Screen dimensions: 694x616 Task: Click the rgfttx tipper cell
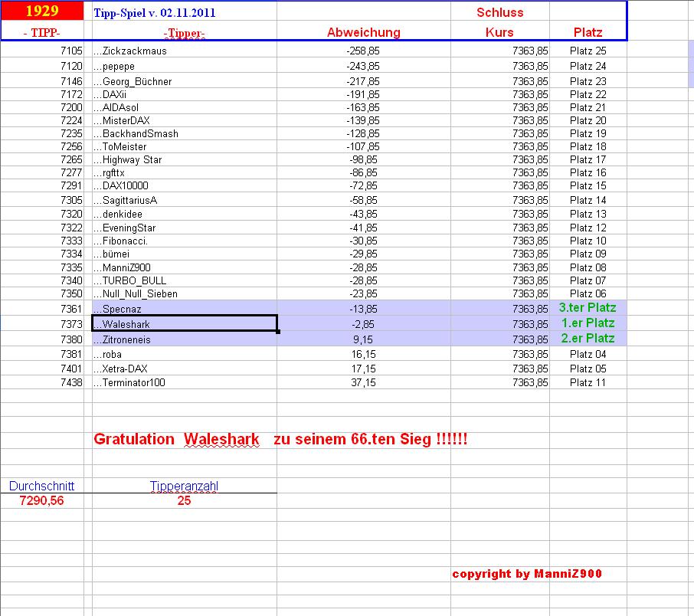point(184,172)
